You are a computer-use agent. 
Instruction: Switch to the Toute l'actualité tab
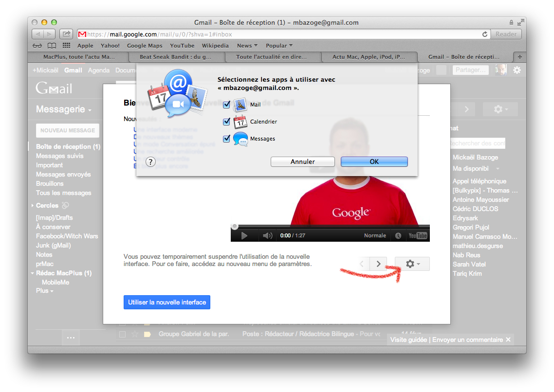(271, 56)
